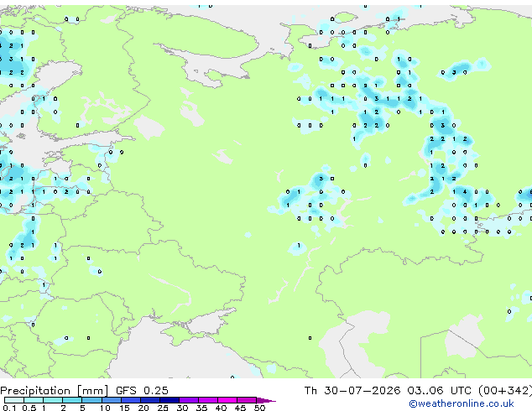Pick the 25–30 mm navy legend swatch
Viewport: 532px width, 411px height.
[x=170, y=400]
